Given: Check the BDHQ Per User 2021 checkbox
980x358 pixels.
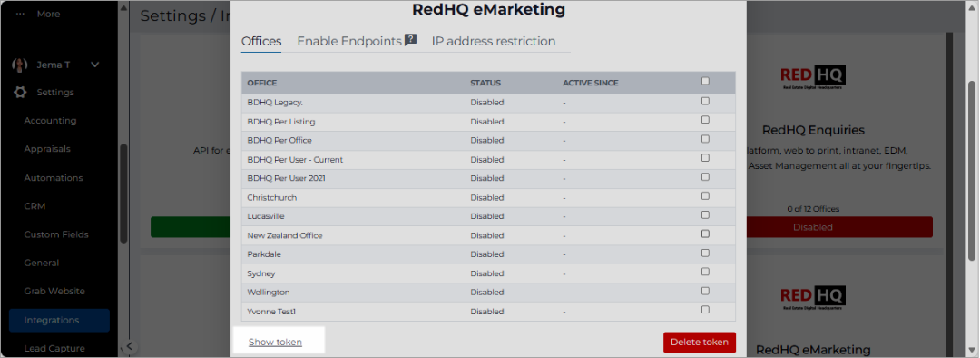Looking at the screenshot, I should click(x=705, y=177).
